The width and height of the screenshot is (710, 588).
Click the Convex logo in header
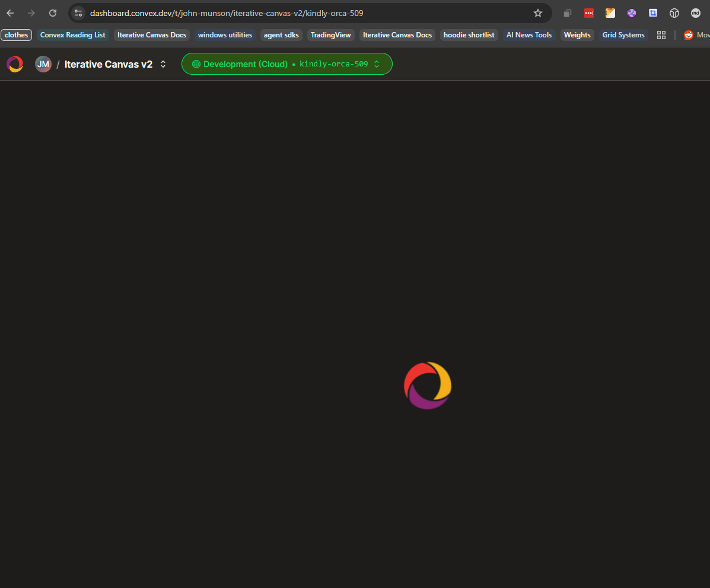15,64
